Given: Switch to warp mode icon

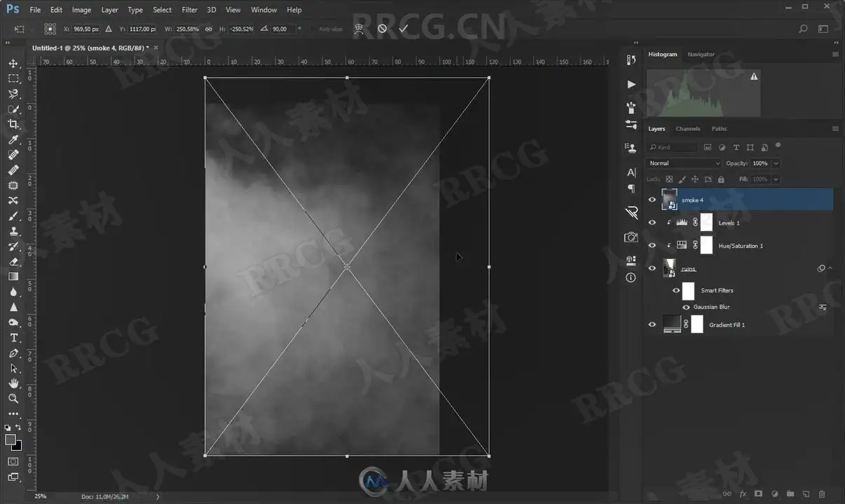Looking at the screenshot, I should pos(359,29).
